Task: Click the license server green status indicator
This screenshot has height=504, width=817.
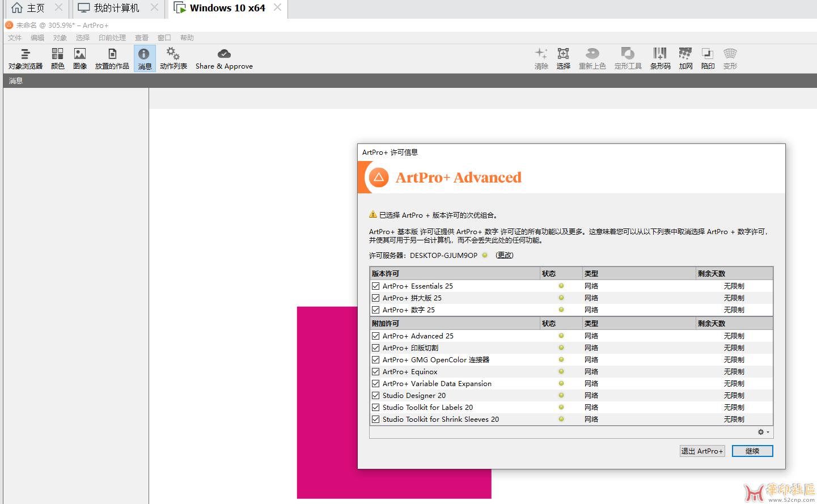Action: point(485,255)
